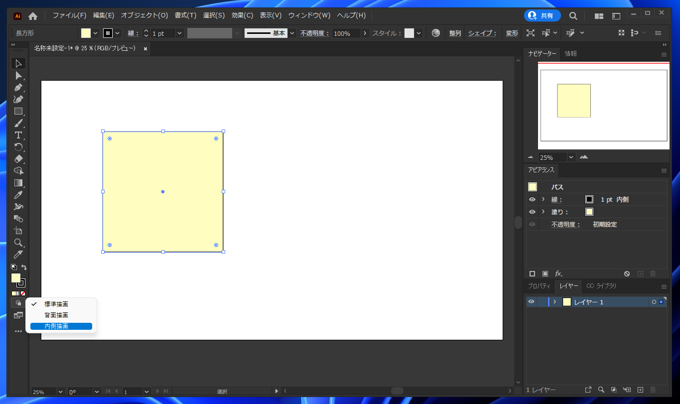
Task: Switch the Change Screen Mode button
Action: click(18, 315)
